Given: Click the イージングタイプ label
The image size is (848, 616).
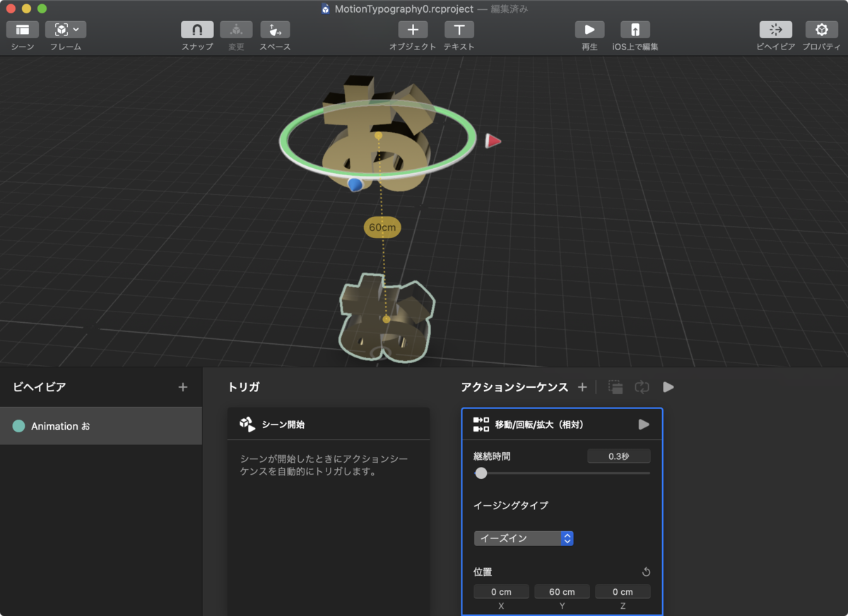Looking at the screenshot, I should coord(510,505).
